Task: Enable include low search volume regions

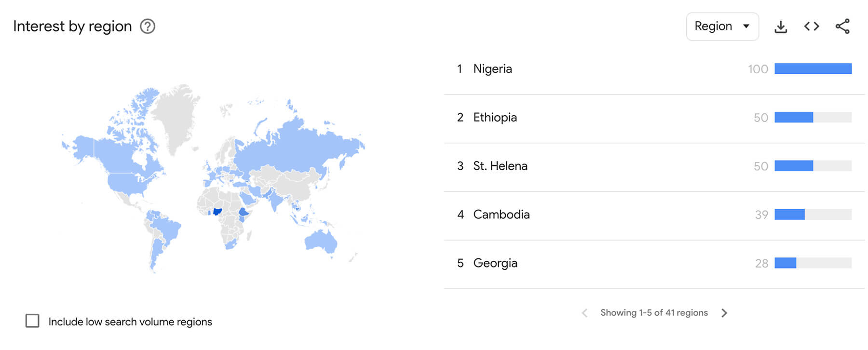Action: [32, 321]
